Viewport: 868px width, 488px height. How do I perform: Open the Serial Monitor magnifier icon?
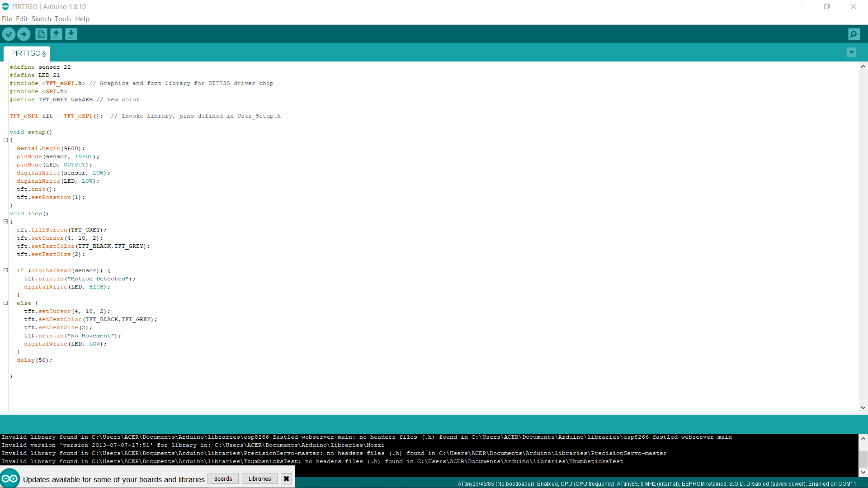click(x=854, y=34)
